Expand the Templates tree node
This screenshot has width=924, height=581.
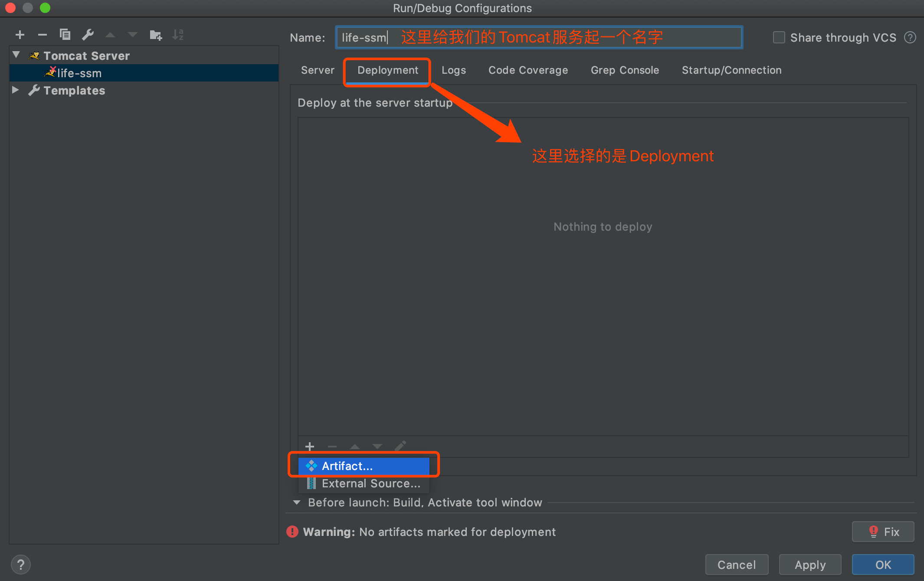pos(16,90)
